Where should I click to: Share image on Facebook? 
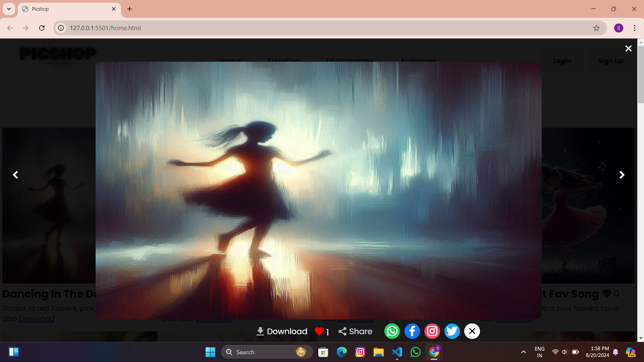tap(412, 331)
